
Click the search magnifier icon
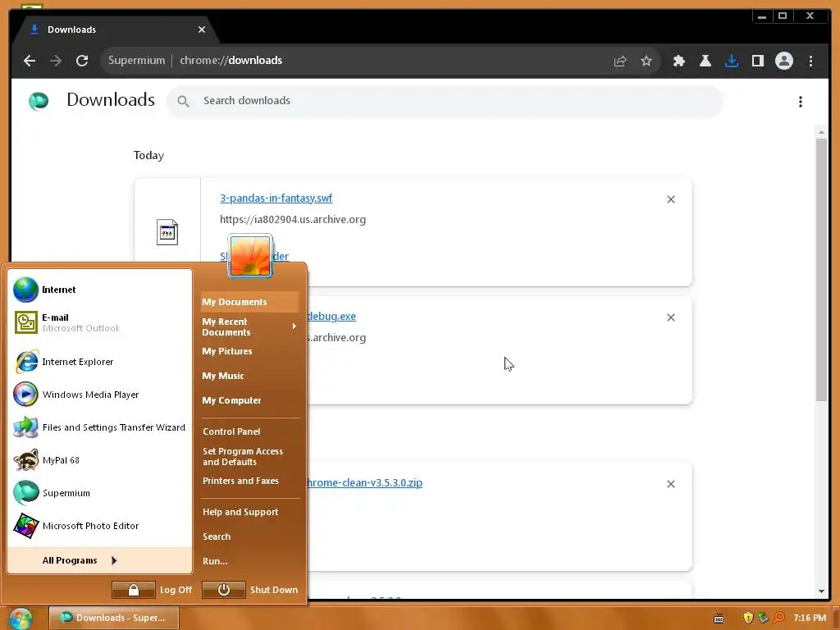point(183,101)
